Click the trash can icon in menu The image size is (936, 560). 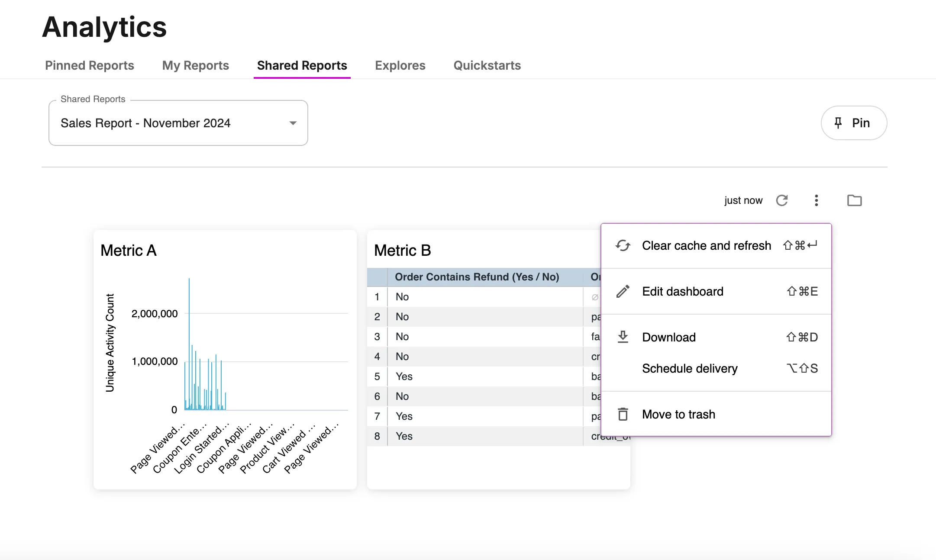point(623,414)
